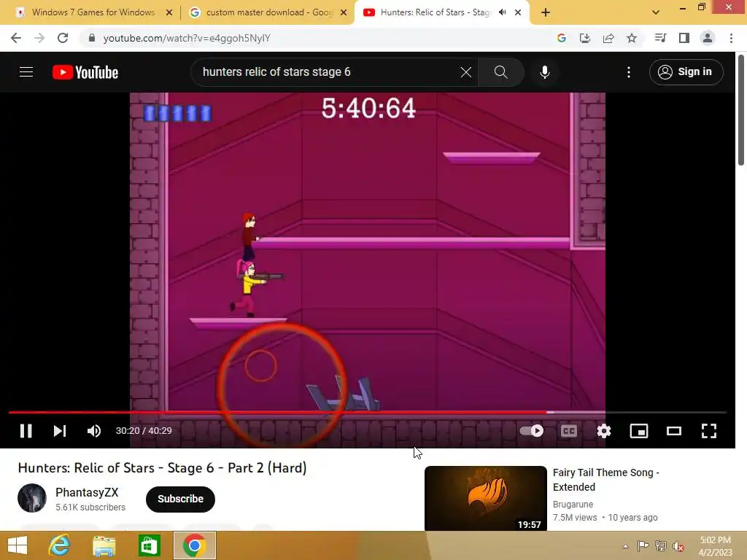This screenshot has width=747, height=560.
Task: Close the custom master download tab
Action: (x=344, y=12)
